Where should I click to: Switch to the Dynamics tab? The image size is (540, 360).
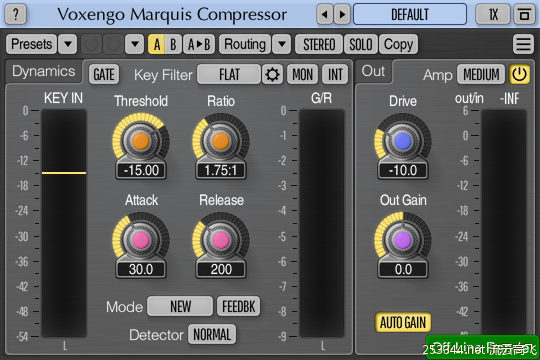(43, 71)
